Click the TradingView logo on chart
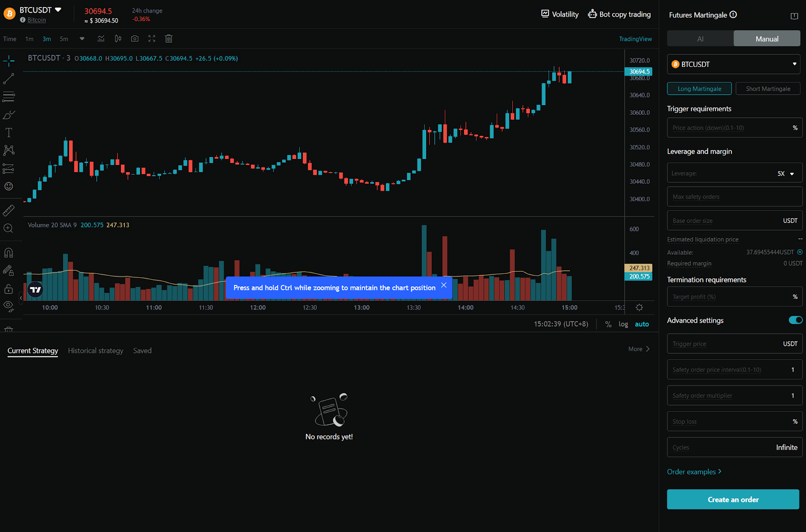The image size is (806, 532). point(35,289)
